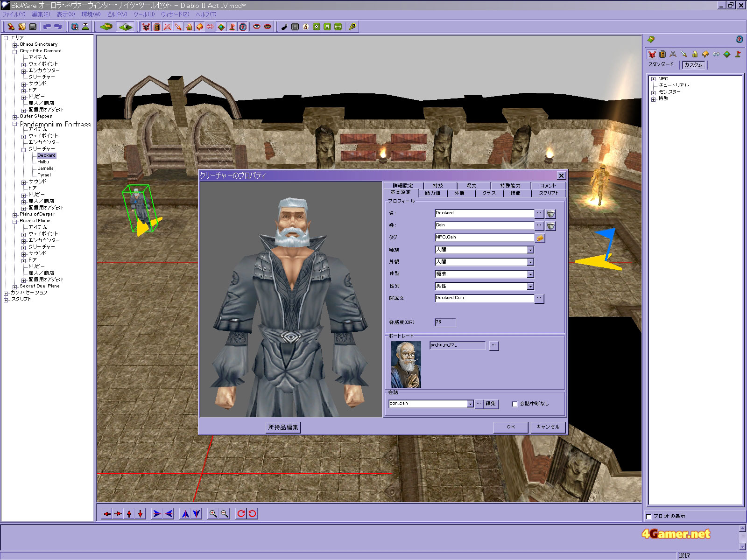747x560 pixels.
Task: Select the Paint Triggers green diamond toolbar icon
Action: 221,27
